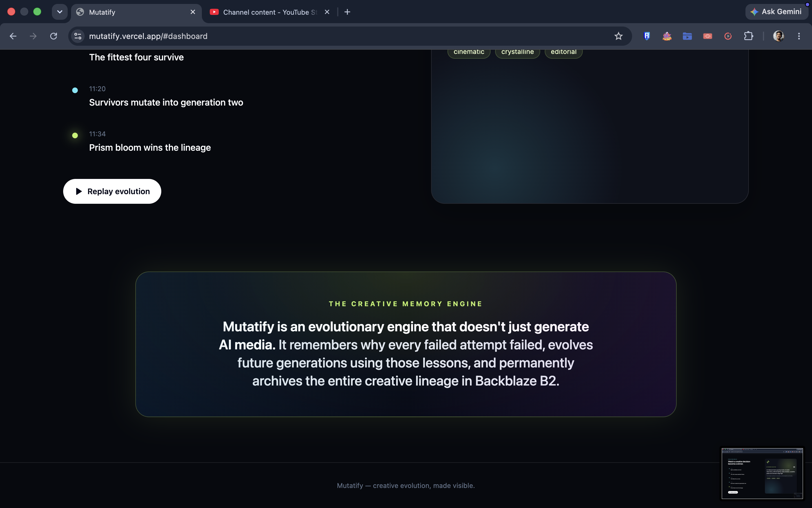Screen dimensions: 812x508
Task: Switch to the YouTube Studio Channel content tab
Action: point(270,12)
